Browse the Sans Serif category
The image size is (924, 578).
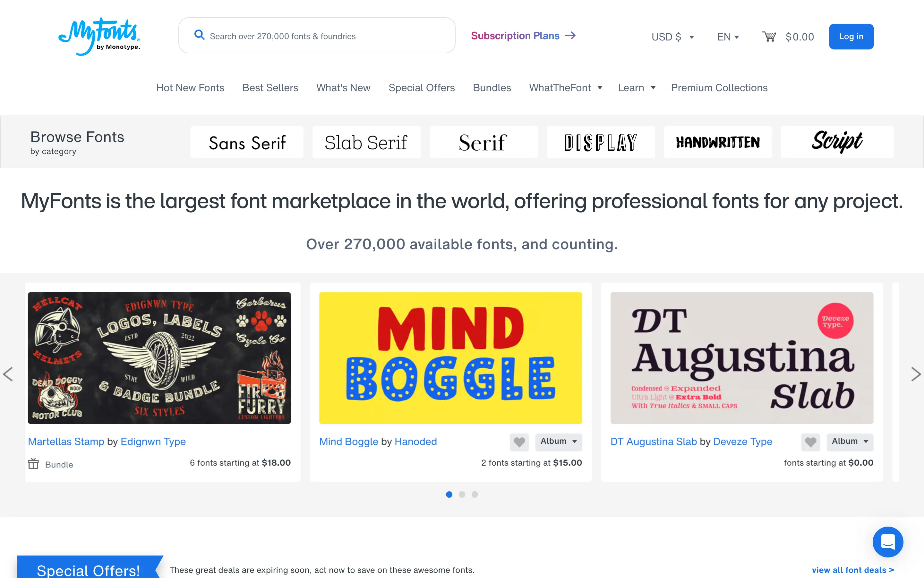click(x=247, y=142)
